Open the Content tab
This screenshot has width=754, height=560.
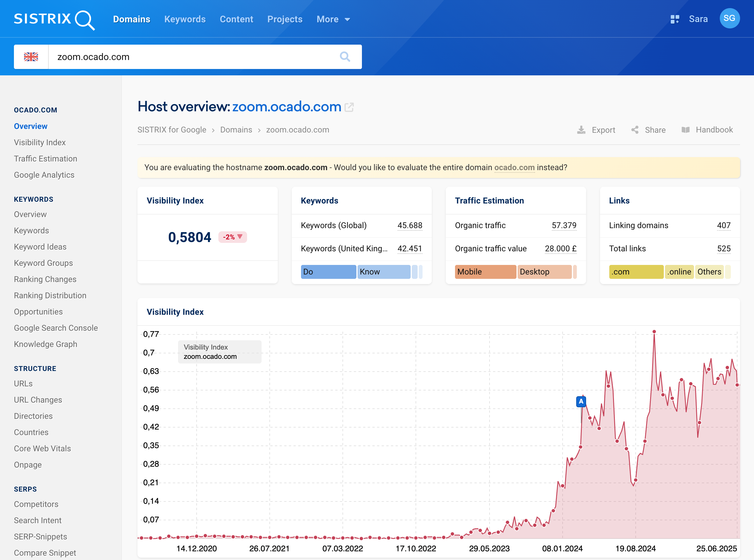236,19
